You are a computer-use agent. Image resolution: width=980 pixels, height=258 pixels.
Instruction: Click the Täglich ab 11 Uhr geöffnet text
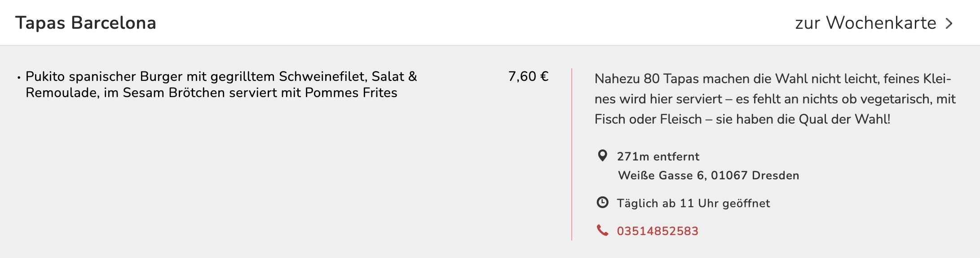693,203
